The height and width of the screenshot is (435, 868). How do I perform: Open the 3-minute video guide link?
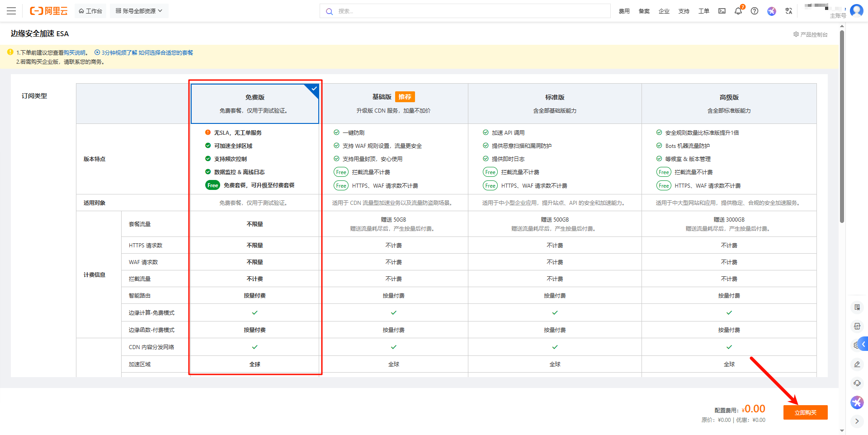tap(144, 53)
